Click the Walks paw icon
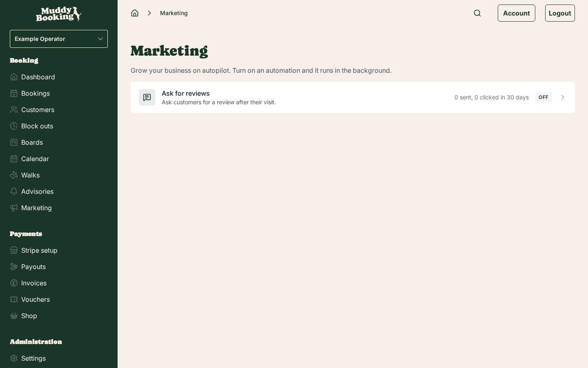588x368 pixels. click(14, 175)
